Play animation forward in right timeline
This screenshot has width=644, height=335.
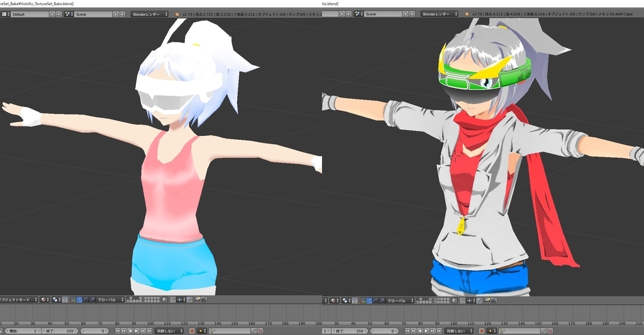point(426,331)
